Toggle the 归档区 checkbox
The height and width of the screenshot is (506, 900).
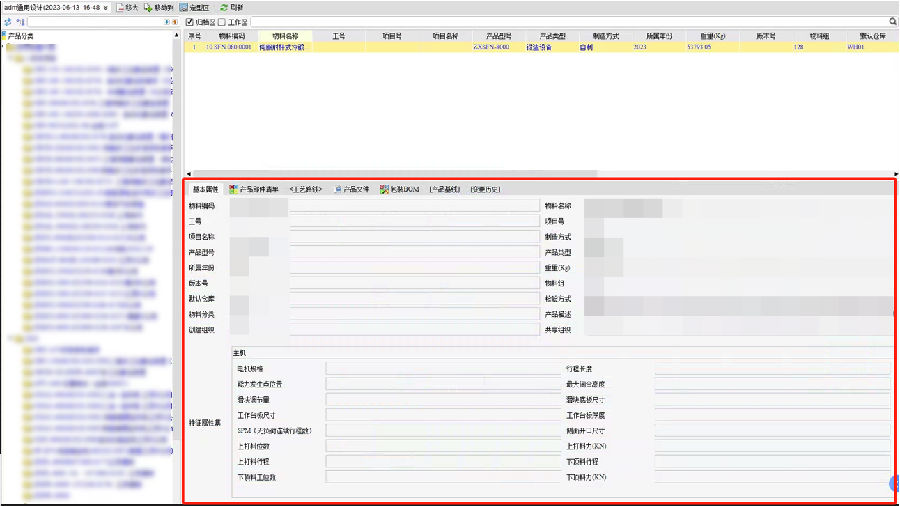[x=190, y=22]
